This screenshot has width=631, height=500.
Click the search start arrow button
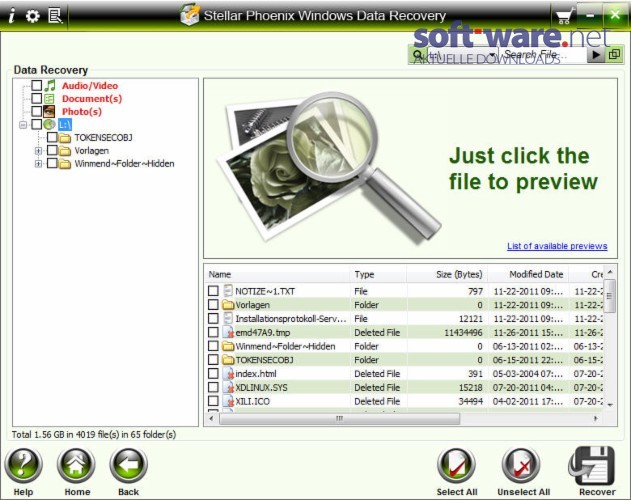pos(596,54)
